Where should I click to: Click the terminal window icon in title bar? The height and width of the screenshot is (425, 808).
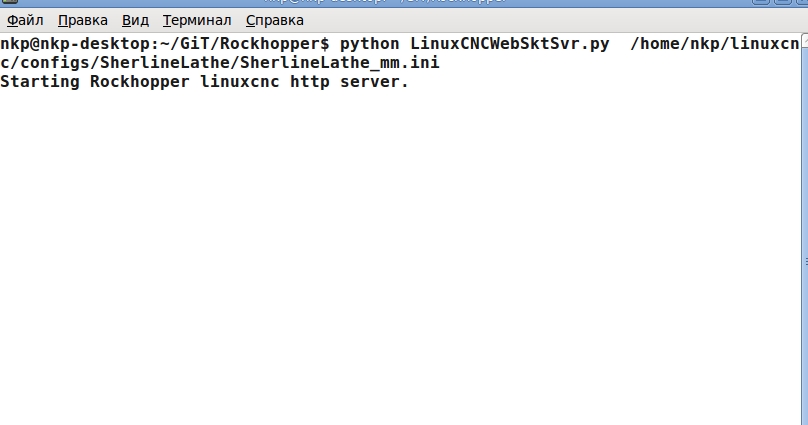click(8, 3)
